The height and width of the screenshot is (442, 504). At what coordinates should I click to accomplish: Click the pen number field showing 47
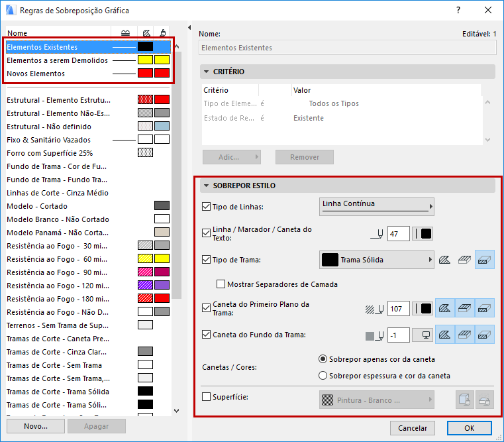pos(399,234)
